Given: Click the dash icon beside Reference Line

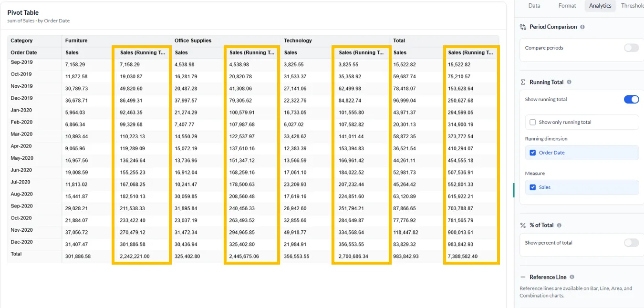Looking at the screenshot, I should (523, 277).
